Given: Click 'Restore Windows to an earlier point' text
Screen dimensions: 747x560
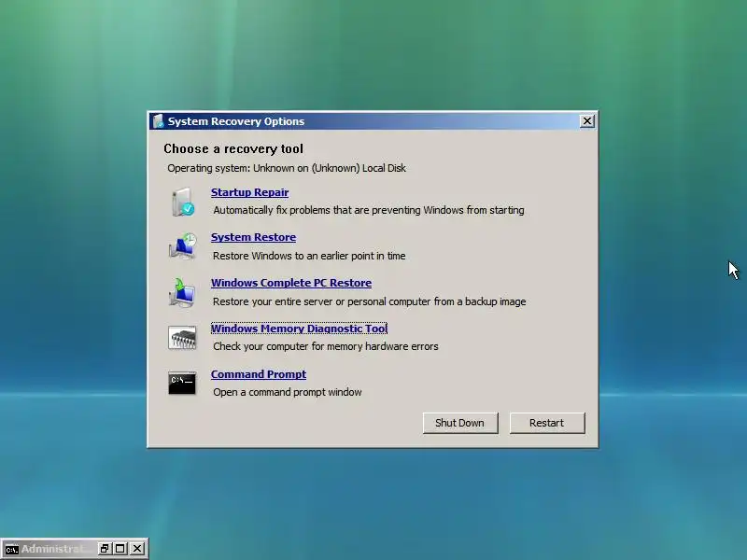Looking at the screenshot, I should pos(309,256).
